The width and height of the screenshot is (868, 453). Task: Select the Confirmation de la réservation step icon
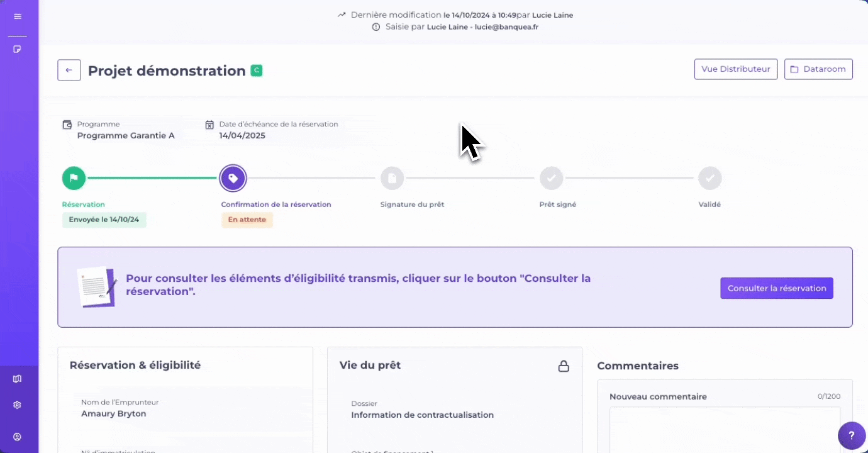233,179
